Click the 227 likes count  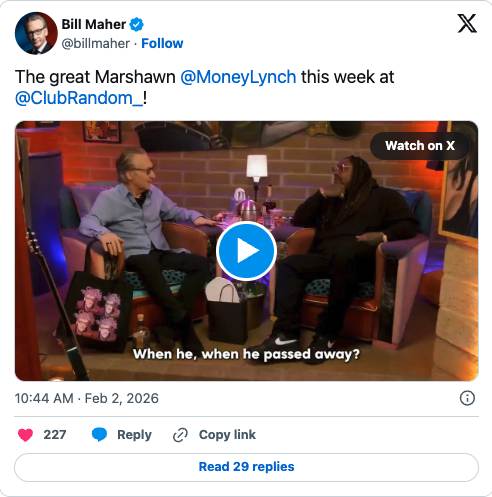pos(55,435)
